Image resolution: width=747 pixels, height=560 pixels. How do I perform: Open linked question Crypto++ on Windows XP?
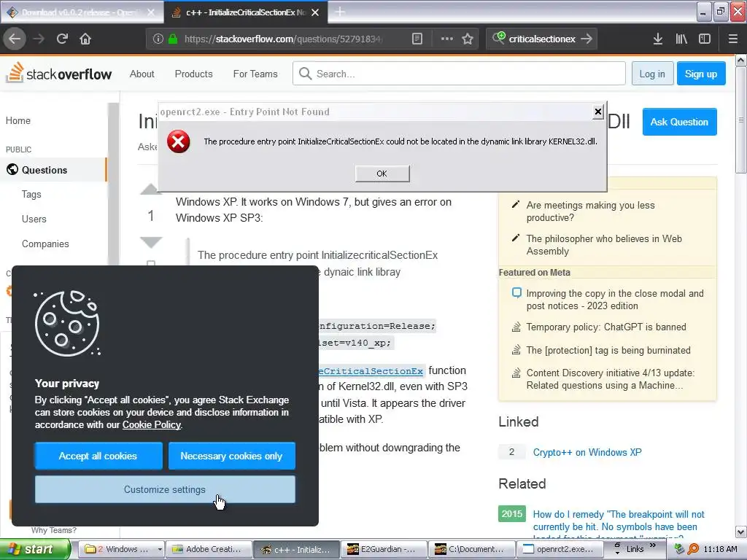[587, 452]
